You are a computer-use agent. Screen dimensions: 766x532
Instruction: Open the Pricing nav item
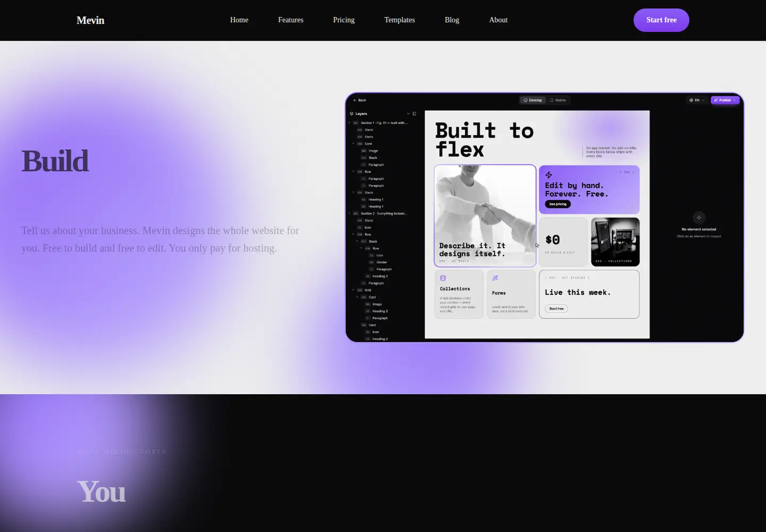click(344, 20)
